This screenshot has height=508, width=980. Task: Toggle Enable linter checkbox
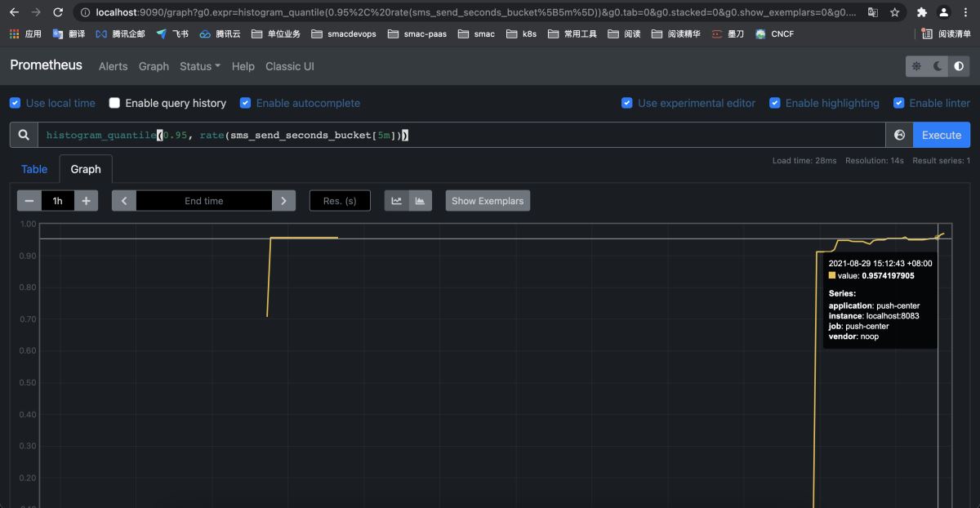pyautogui.click(x=898, y=103)
